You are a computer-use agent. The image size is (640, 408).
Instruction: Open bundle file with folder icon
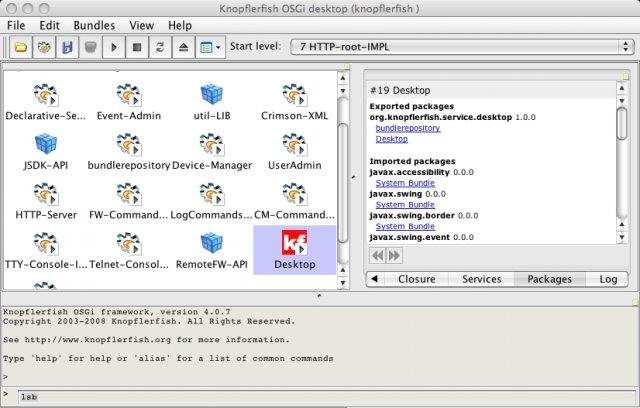coord(21,47)
